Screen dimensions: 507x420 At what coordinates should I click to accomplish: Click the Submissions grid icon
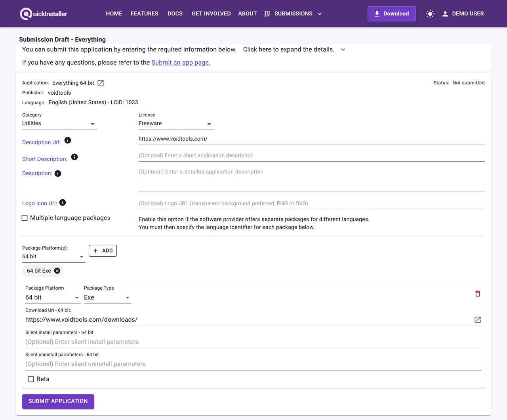267,14
